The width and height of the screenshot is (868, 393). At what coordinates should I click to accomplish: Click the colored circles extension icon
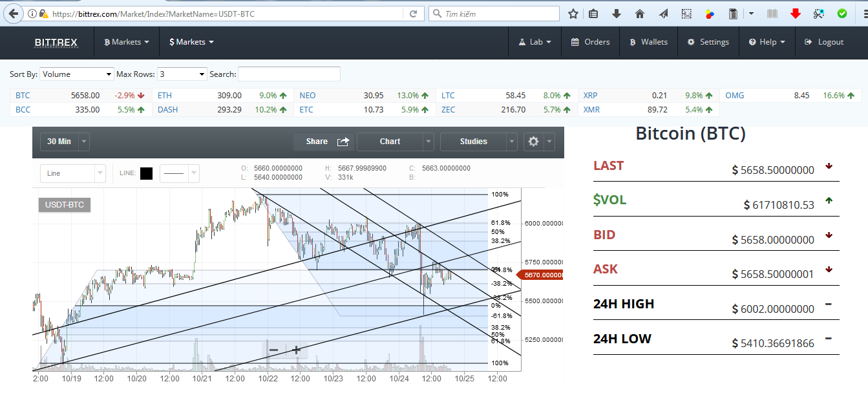coord(710,14)
